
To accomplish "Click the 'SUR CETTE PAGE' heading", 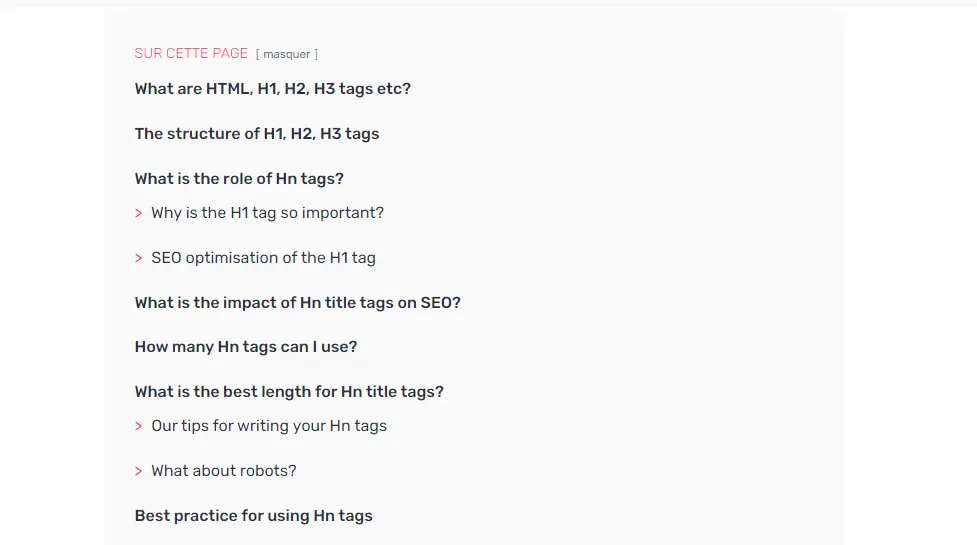I will 191,54.
